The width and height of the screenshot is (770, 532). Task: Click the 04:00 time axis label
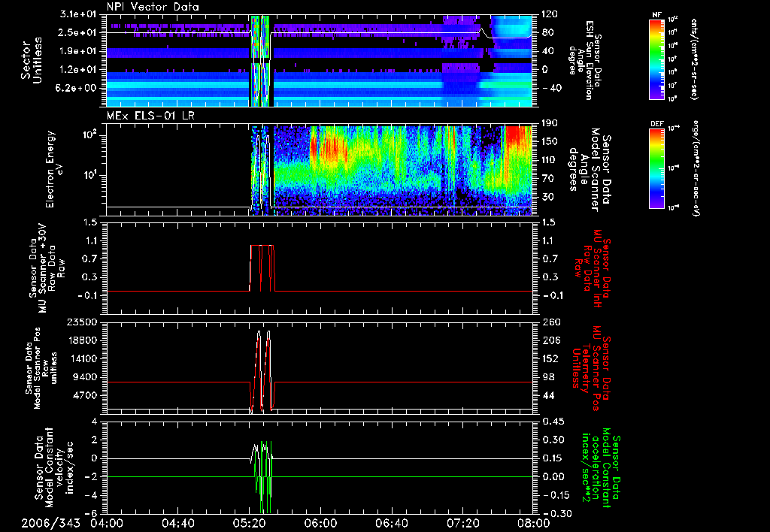point(106,523)
